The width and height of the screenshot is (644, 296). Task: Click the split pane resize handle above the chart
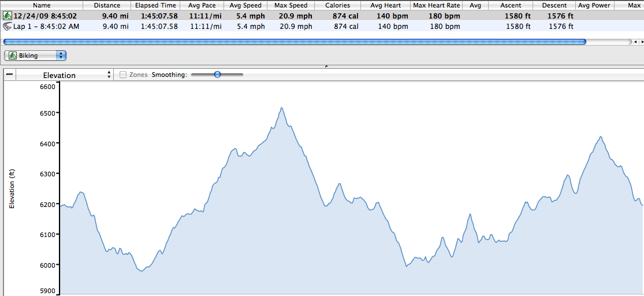(x=326, y=66)
